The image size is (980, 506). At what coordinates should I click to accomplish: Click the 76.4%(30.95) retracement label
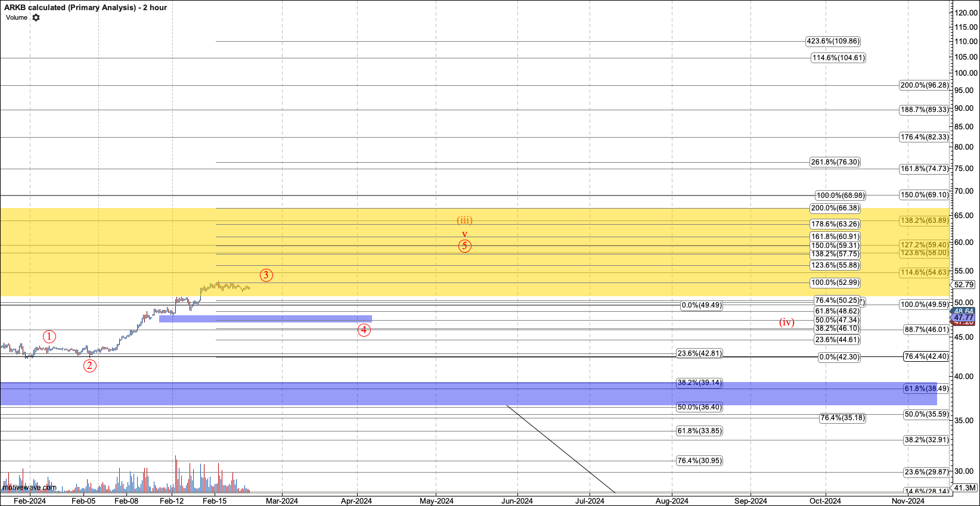699,461
